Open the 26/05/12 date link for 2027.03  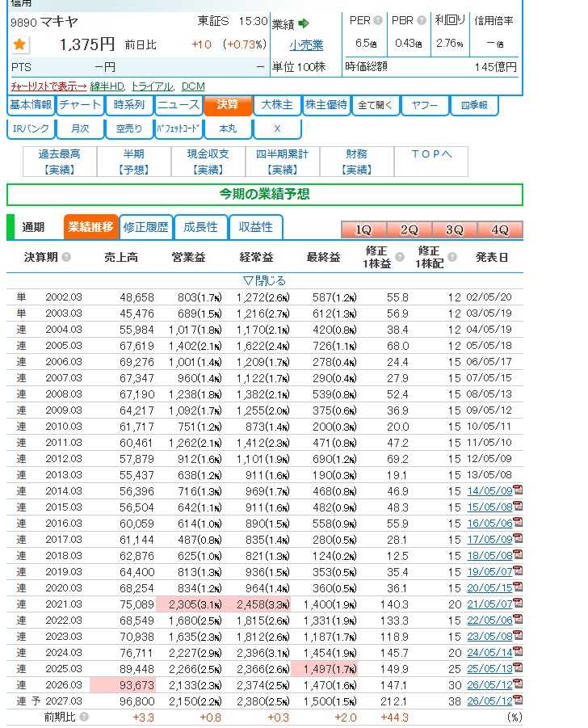point(489,701)
